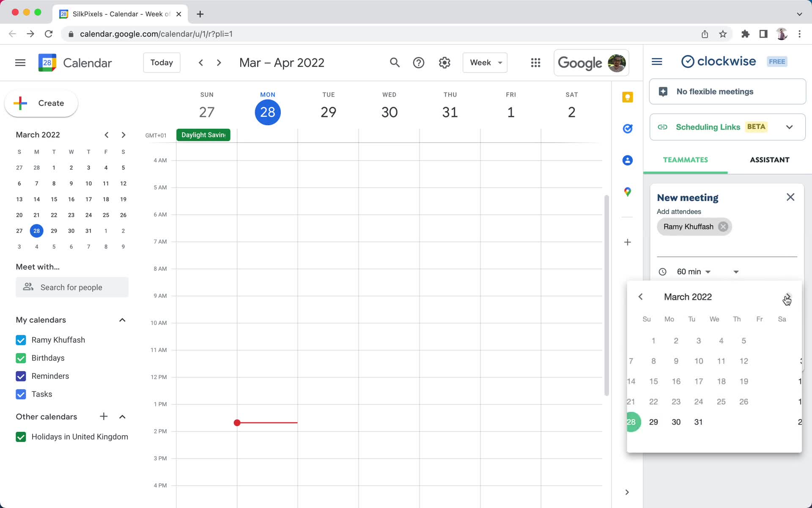Open the 60 min duration dropdown
This screenshot has height=508, width=812.
694,272
